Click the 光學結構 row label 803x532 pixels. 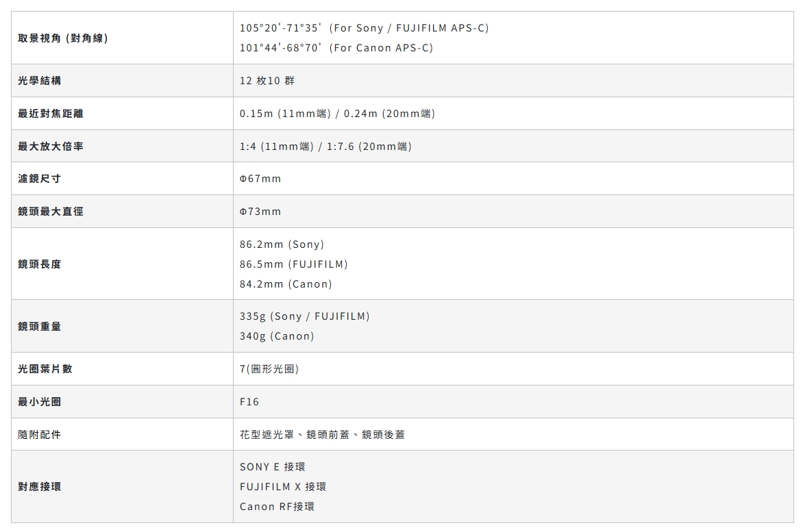(x=40, y=81)
